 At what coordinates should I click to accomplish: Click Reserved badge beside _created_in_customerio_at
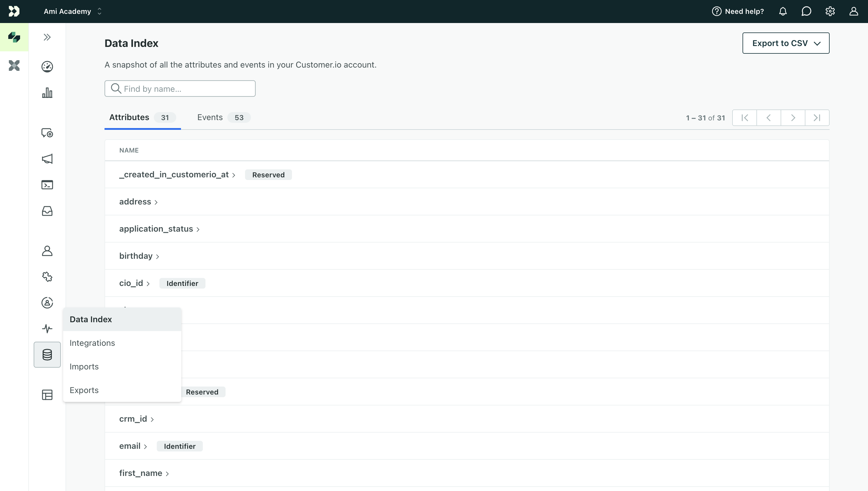(x=268, y=175)
